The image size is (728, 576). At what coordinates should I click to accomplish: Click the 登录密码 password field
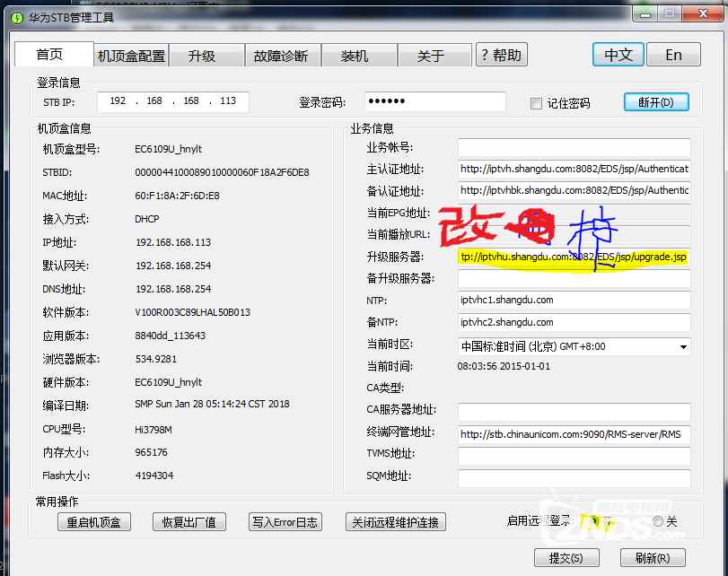pos(435,101)
